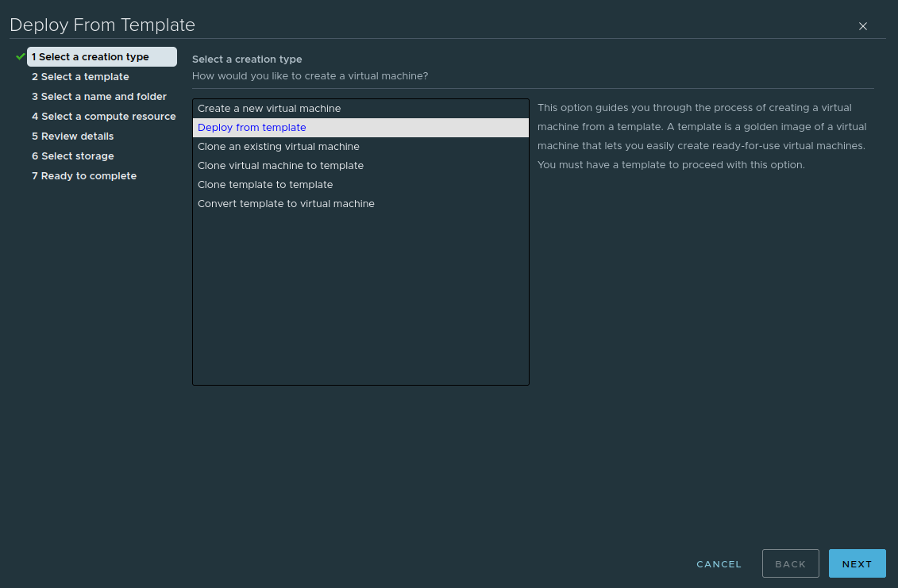This screenshot has height=588, width=898.
Task: Select Create a new virtual machine option
Action: 269,109
